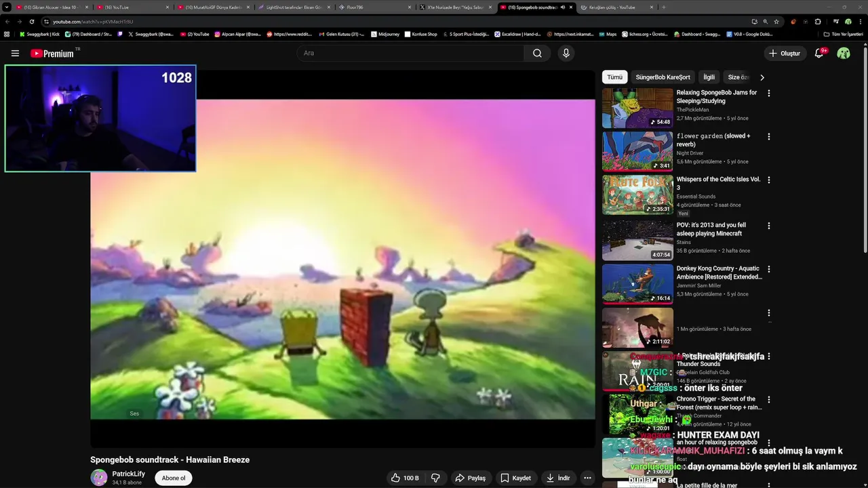Open Midjourney bookmark
Screen dimensions: 868x488
click(385, 34)
